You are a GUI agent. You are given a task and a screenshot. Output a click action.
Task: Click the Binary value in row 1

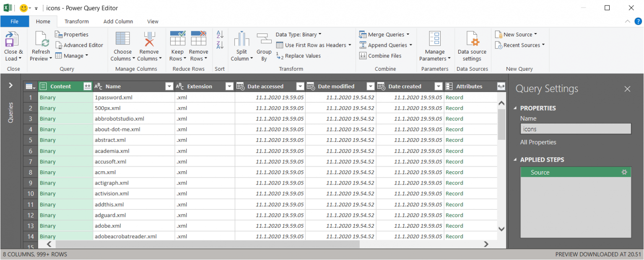pyautogui.click(x=48, y=97)
